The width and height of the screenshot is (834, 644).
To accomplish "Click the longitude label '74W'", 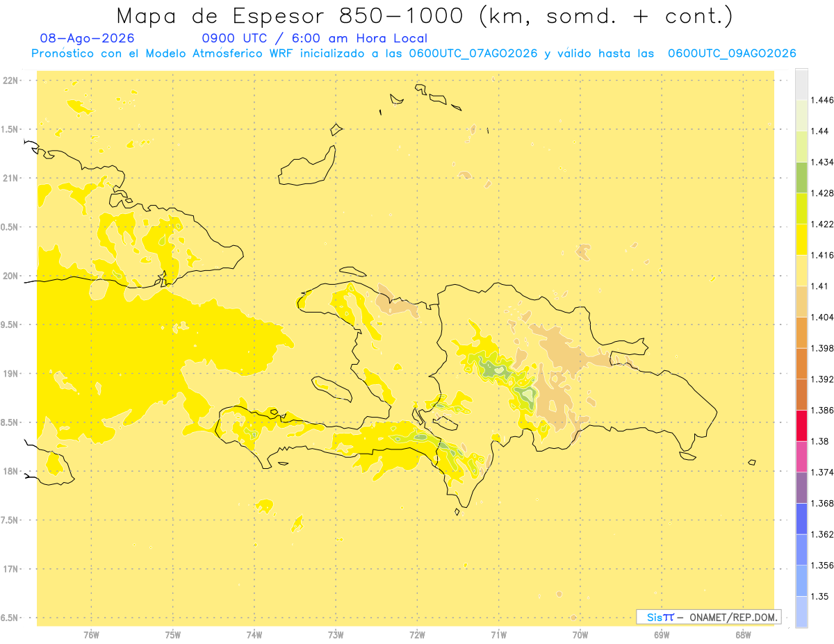I will pos(254,635).
